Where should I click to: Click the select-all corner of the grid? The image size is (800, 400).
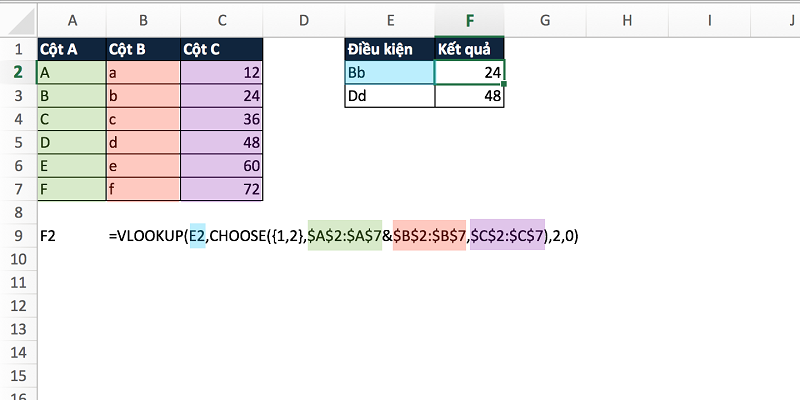17,19
